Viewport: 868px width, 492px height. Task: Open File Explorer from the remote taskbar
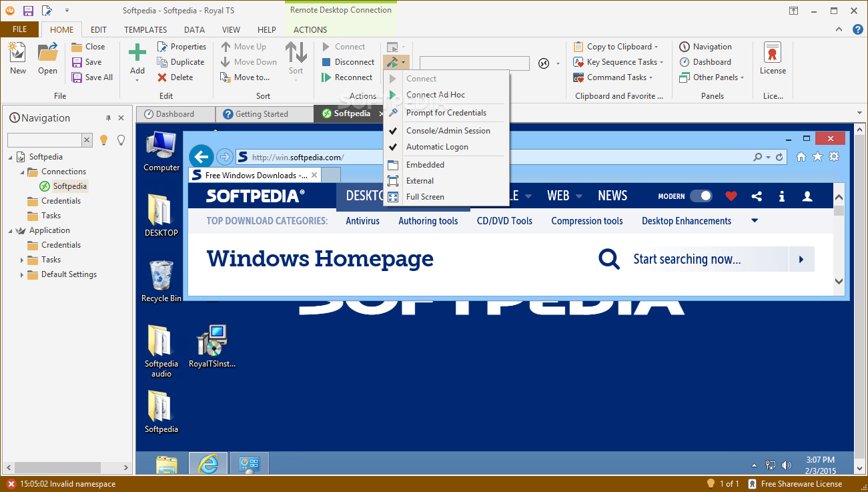tap(167, 465)
